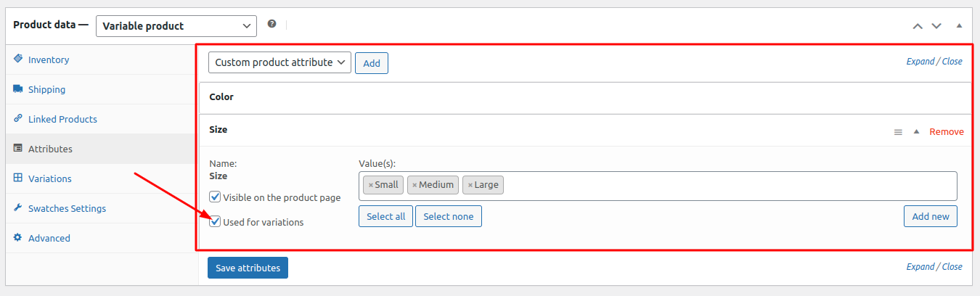Viewport: 980px width, 296px height.
Task: Uncheck Used for variations checkbox
Action: click(215, 221)
